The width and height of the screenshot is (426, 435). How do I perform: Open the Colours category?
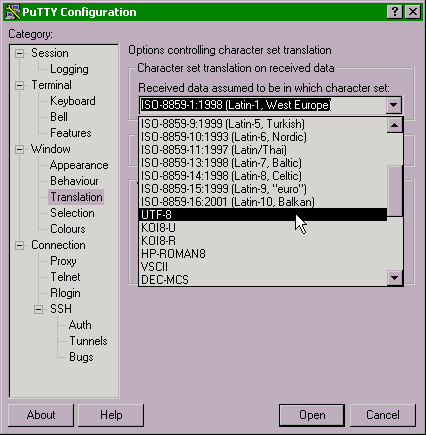click(68, 229)
